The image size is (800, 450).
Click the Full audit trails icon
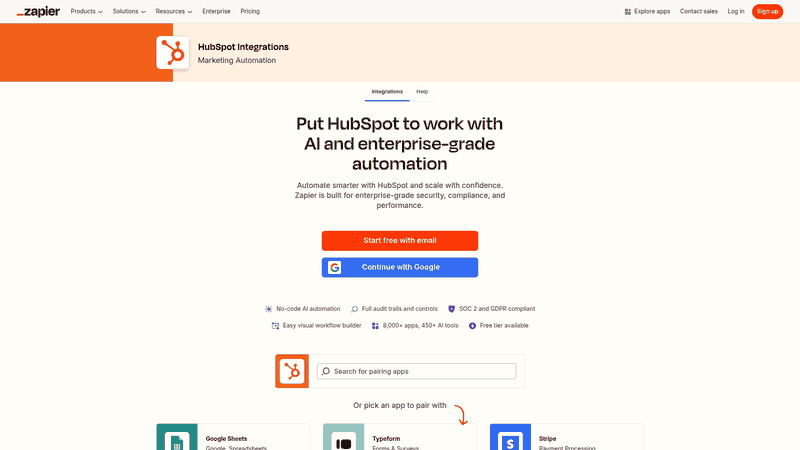click(355, 309)
